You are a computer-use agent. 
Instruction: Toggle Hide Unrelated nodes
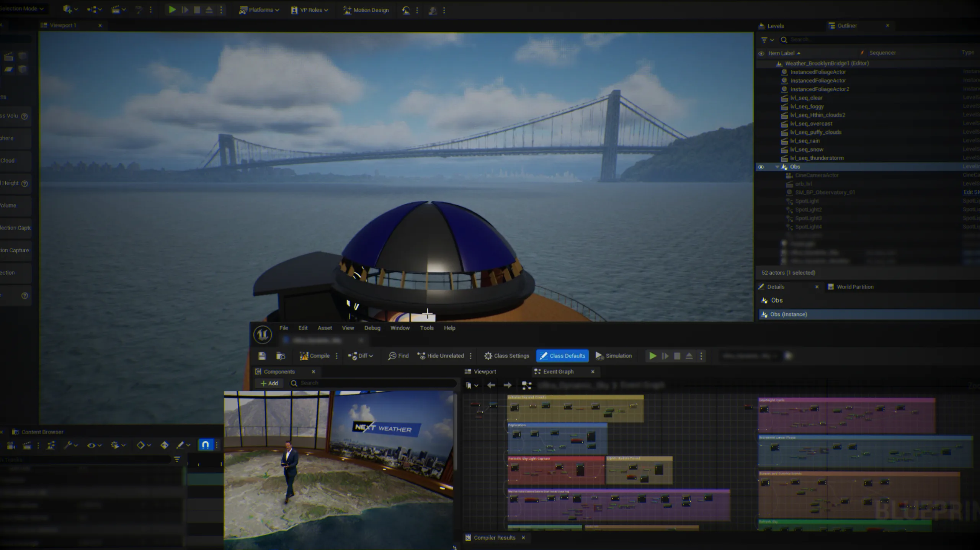440,356
